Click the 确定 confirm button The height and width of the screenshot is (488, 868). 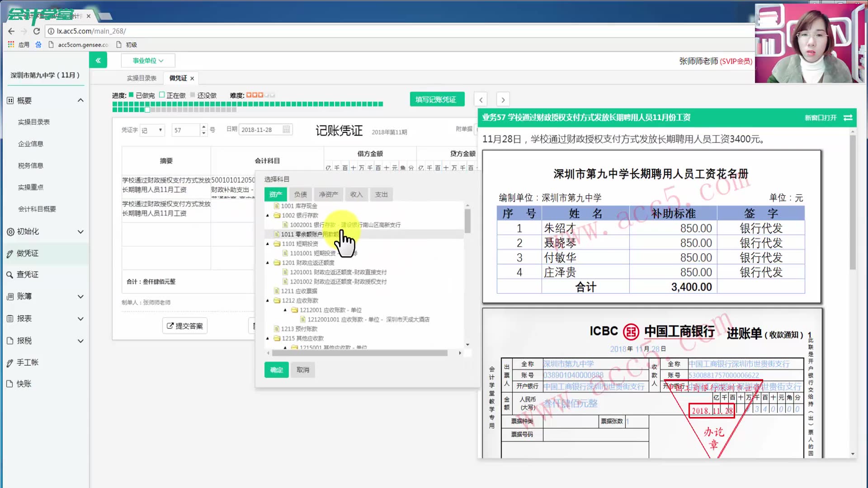(x=276, y=370)
